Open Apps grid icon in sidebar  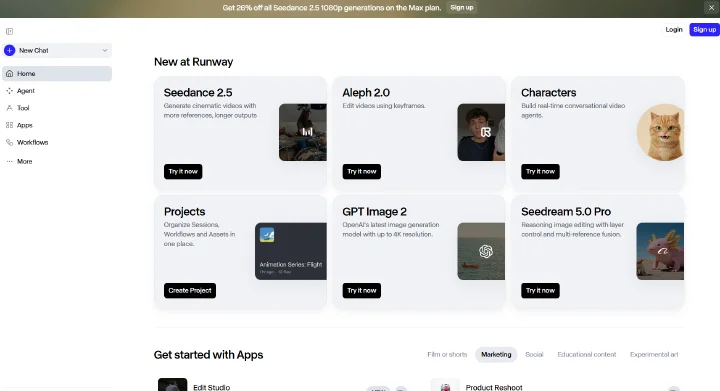9,125
